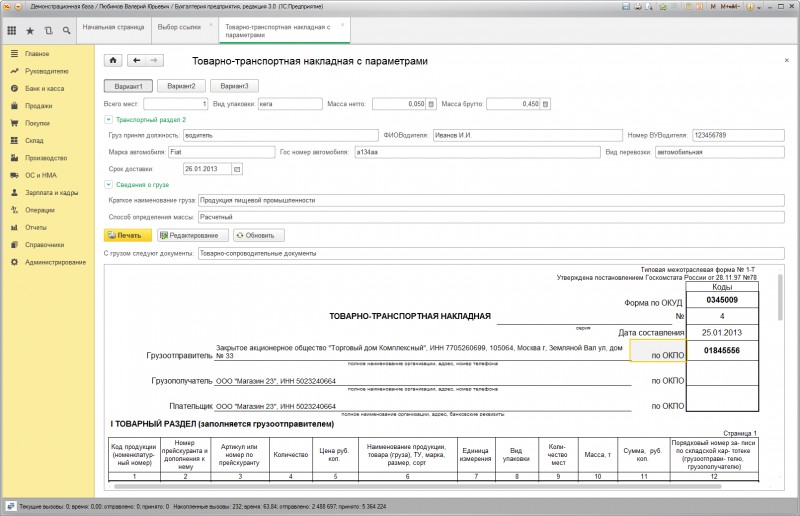This screenshot has height=516, width=800.
Task: Go forward with the right arrow button
Action: tap(154, 60)
